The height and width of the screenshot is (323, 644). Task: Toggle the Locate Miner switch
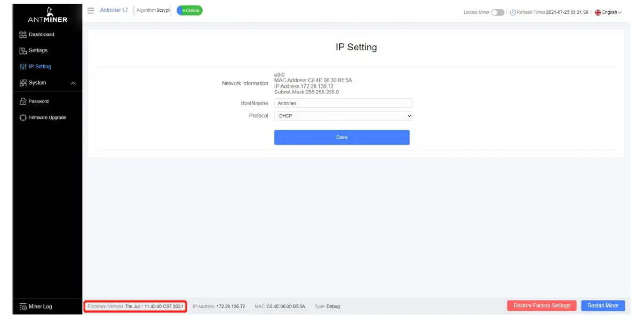(x=497, y=12)
